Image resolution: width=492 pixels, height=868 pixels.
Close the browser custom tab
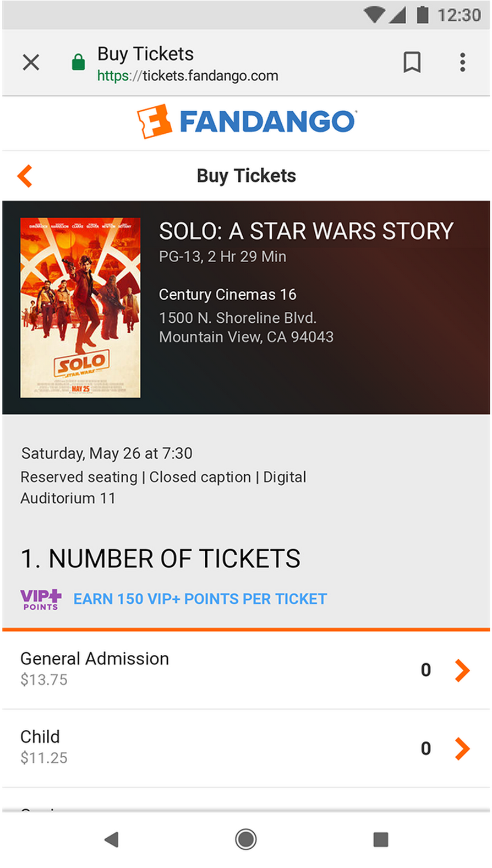[31, 63]
